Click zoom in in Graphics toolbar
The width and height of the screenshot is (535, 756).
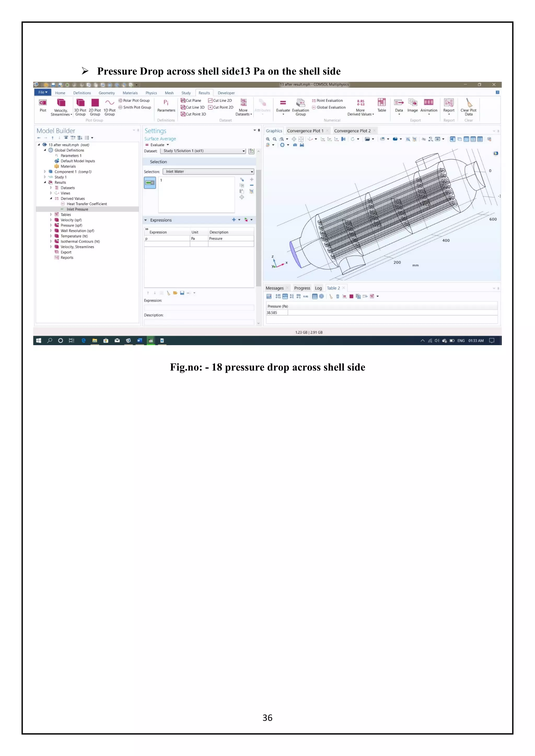(x=268, y=139)
